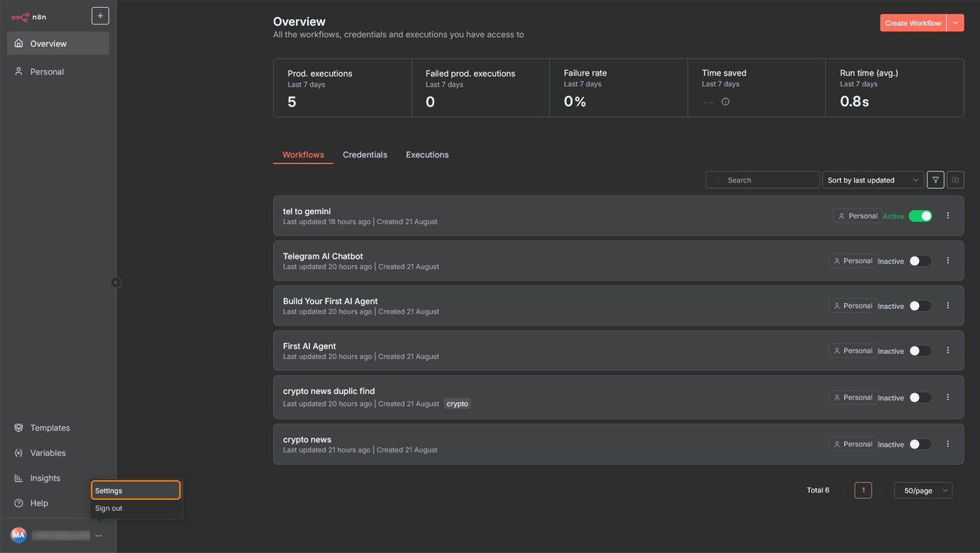This screenshot has height=553, width=980.
Task: Switch to the Credentials tab
Action: click(365, 155)
